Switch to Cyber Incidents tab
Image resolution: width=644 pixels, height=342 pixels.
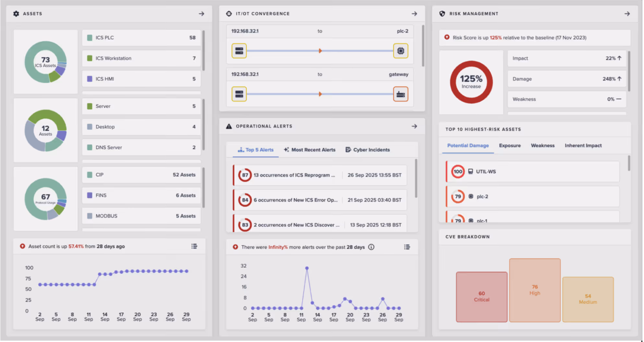click(368, 150)
